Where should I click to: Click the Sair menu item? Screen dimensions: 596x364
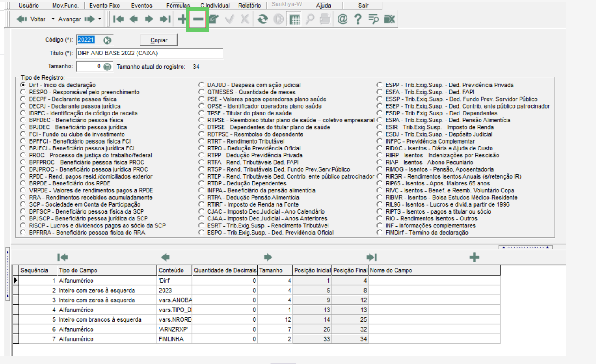tap(363, 6)
